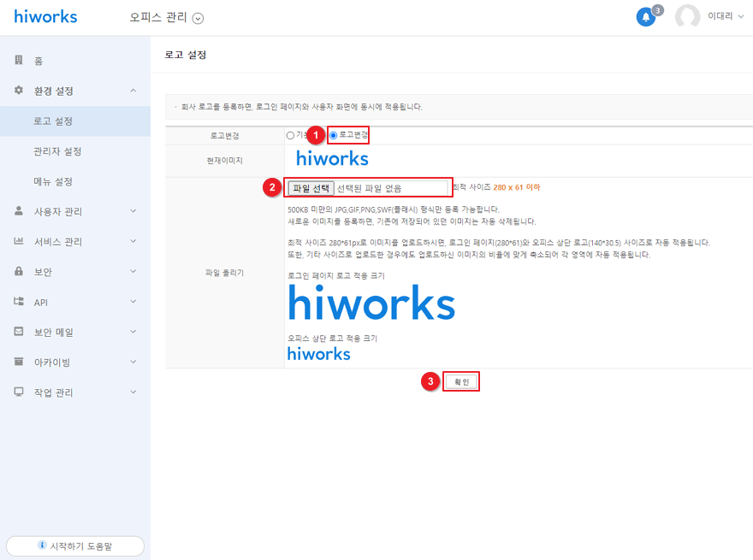Click the 작업 관리 monitor icon

coord(19,392)
